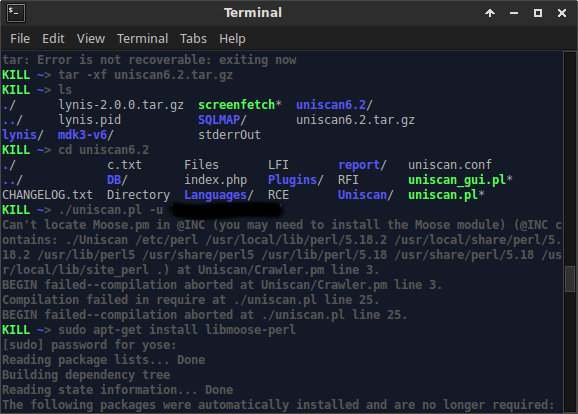Open the Terminal menu
The width and height of the screenshot is (578, 414).
(142, 39)
